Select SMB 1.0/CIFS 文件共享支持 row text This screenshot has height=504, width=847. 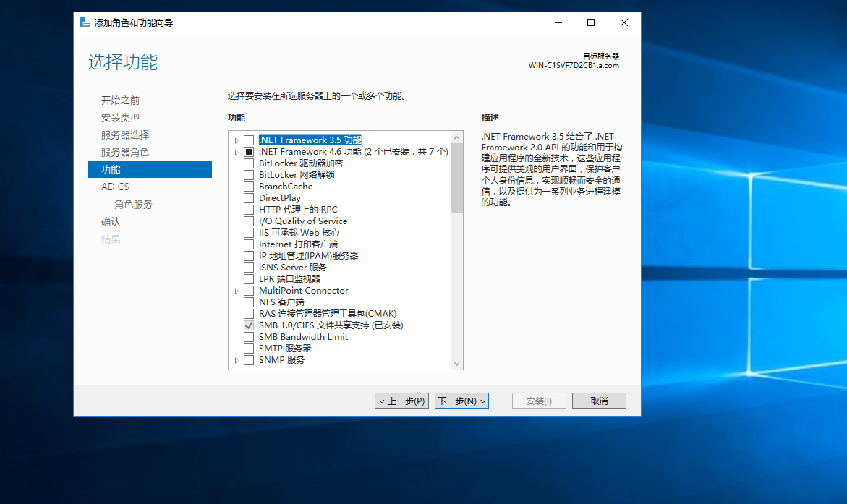point(331,325)
